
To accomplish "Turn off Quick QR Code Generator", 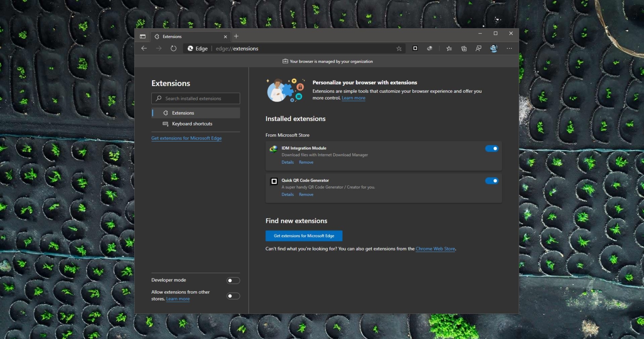I will point(491,180).
